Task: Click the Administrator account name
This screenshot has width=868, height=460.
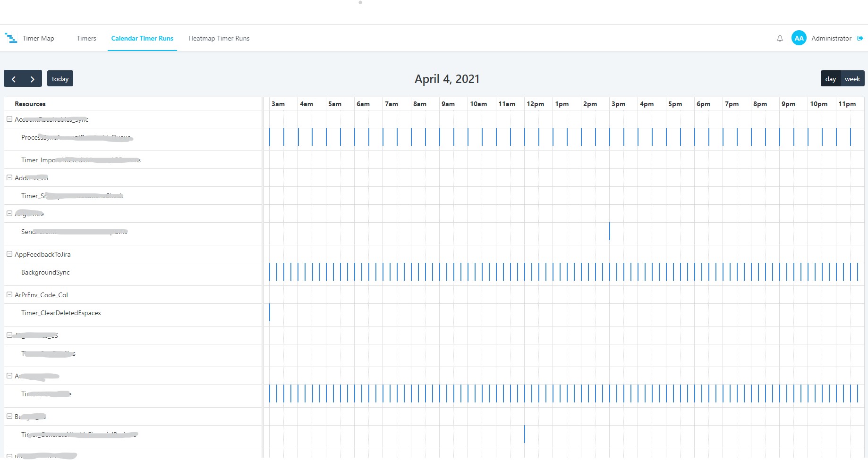Action: (832, 38)
